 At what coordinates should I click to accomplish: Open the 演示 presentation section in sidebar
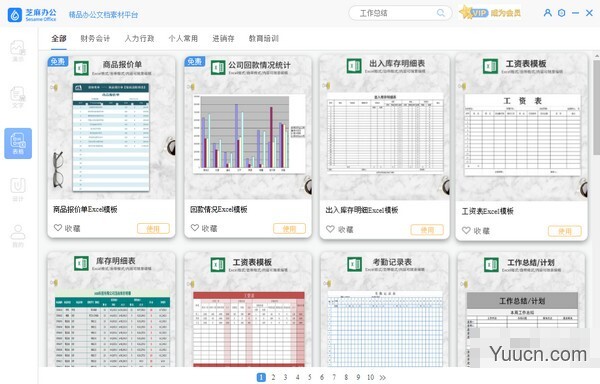coord(18,51)
